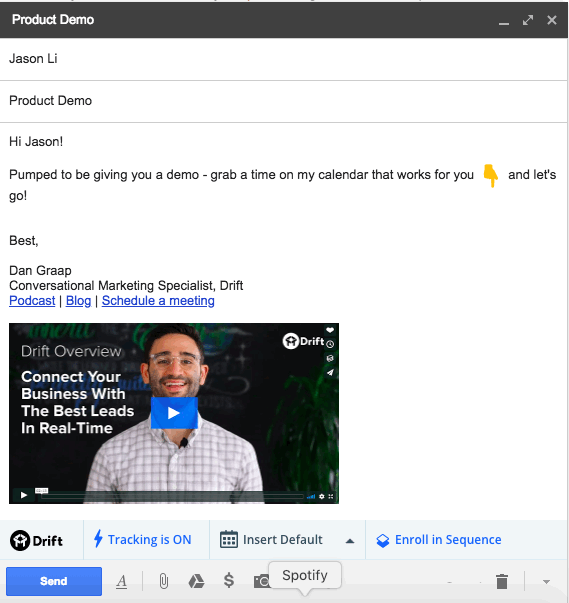Adjust the video volume bars
Viewport: 569px width, 603px height.
311,496
